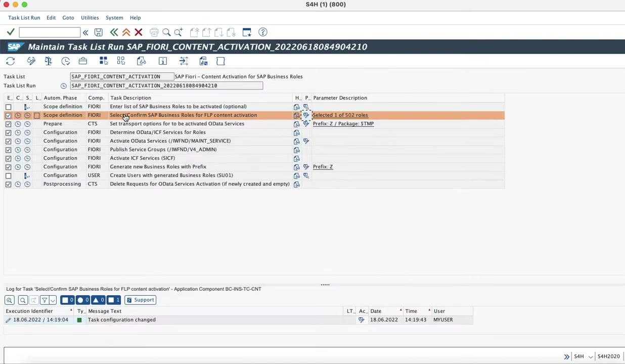Click the Information 'i' icon in the application toolbar
This screenshot has width=625, height=364.
163,61
